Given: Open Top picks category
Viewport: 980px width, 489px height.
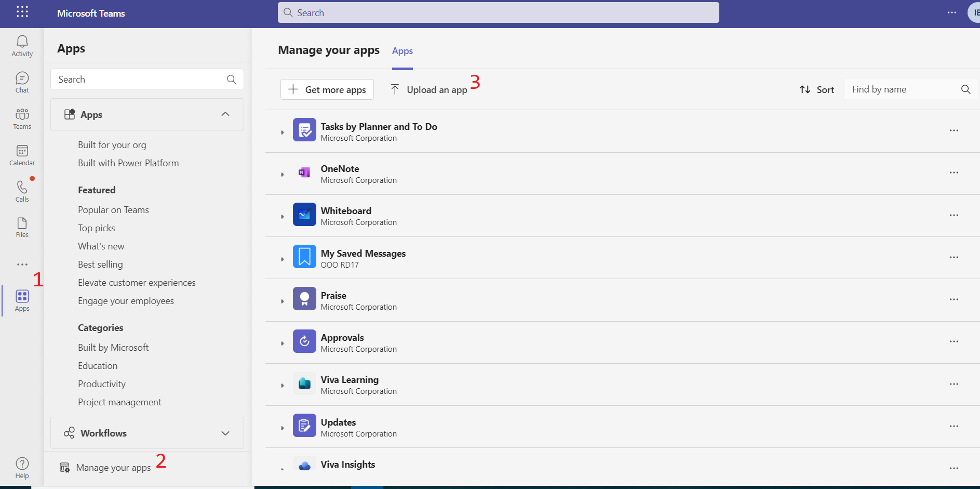Looking at the screenshot, I should pos(97,228).
